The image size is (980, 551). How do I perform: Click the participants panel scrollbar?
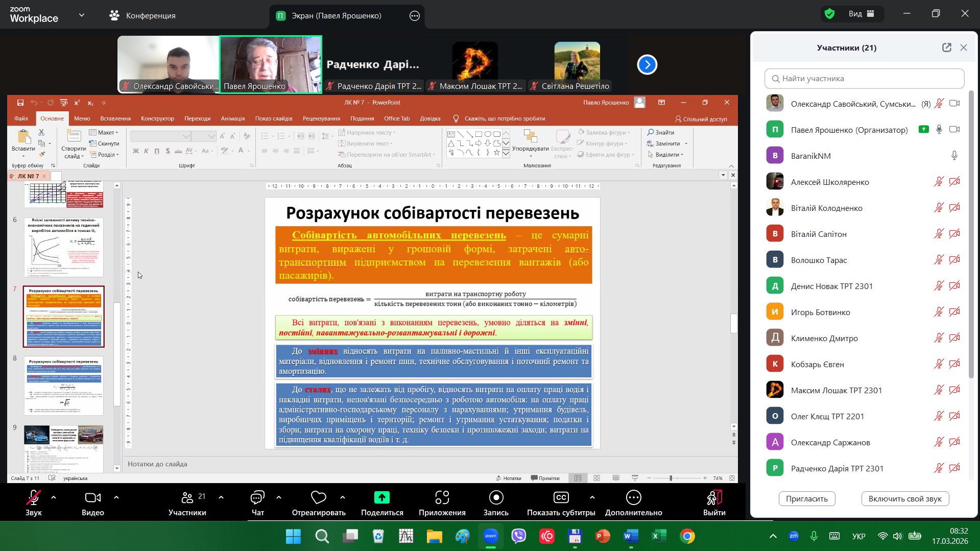(971, 235)
